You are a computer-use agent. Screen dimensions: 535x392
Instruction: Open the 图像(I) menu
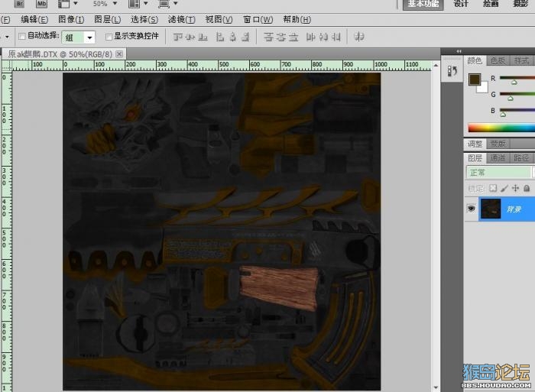pos(71,19)
